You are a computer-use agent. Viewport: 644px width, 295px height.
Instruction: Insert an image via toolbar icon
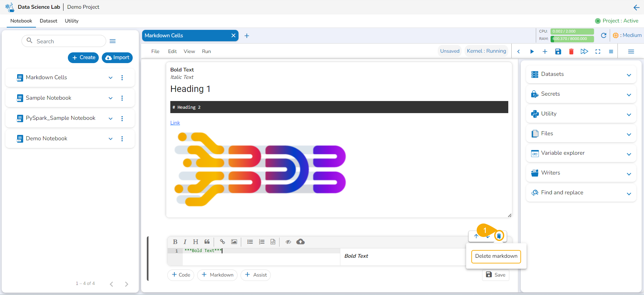(x=234, y=242)
